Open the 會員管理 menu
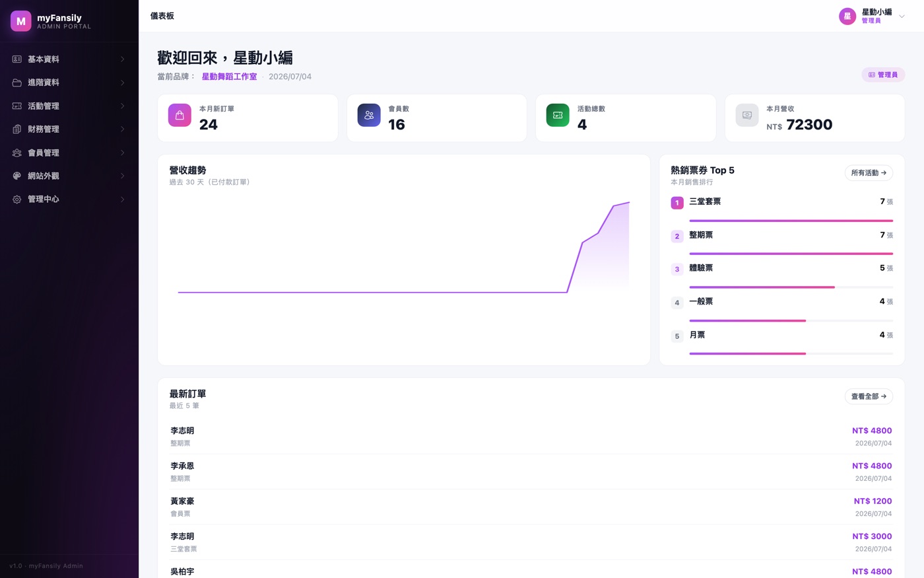This screenshot has height=578, width=924. [69, 153]
